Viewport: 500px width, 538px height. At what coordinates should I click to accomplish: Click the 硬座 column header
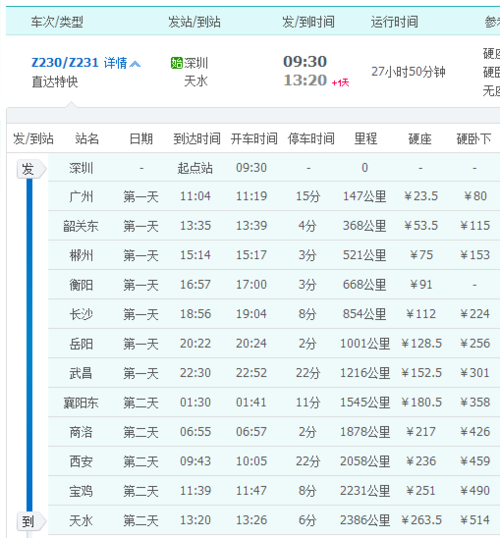(x=419, y=139)
